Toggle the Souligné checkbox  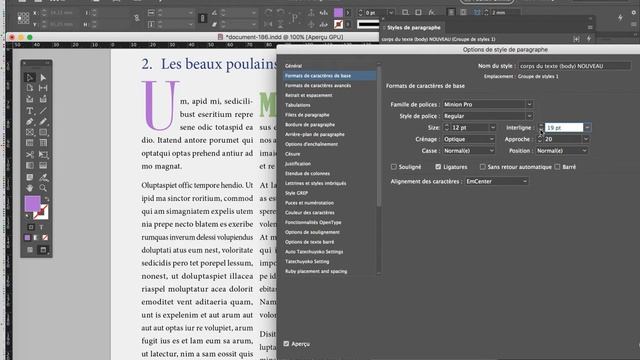pyautogui.click(x=393, y=167)
